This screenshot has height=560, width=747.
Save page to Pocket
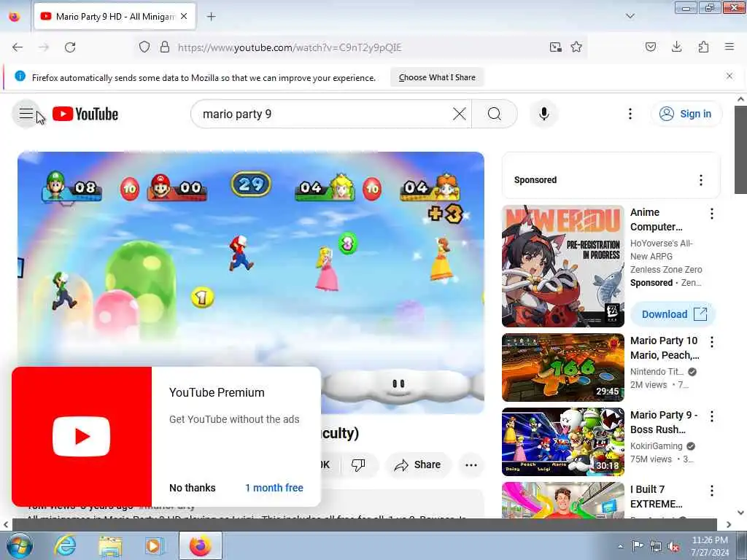click(651, 47)
